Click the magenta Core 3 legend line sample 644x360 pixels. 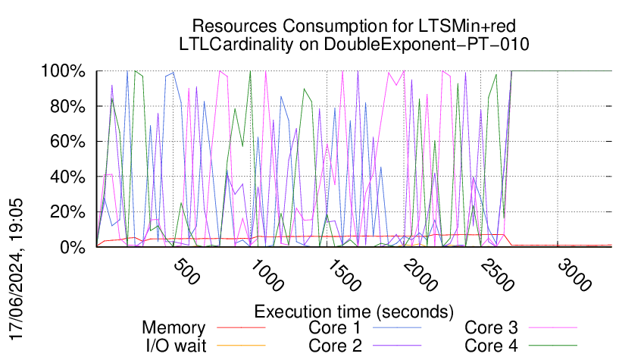coord(553,328)
